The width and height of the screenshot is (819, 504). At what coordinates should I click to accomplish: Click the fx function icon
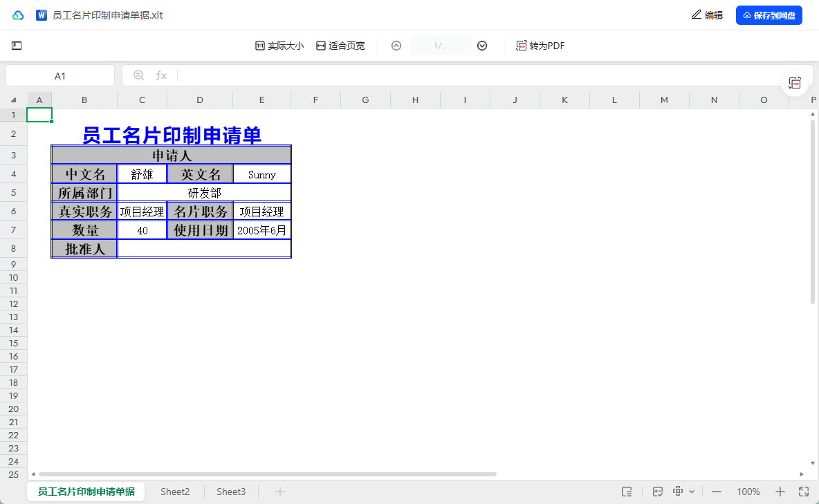coord(161,75)
